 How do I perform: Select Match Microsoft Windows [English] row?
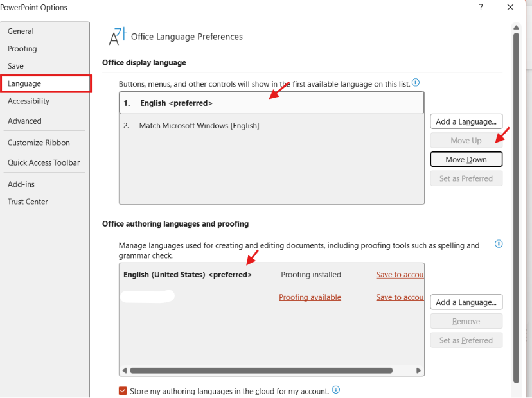tap(271, 125)
